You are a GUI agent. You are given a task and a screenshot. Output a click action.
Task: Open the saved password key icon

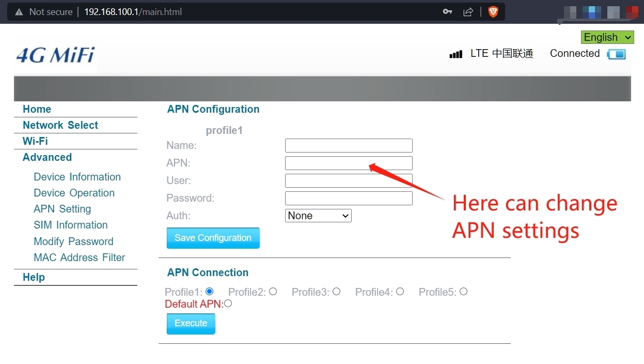[447, 12]
